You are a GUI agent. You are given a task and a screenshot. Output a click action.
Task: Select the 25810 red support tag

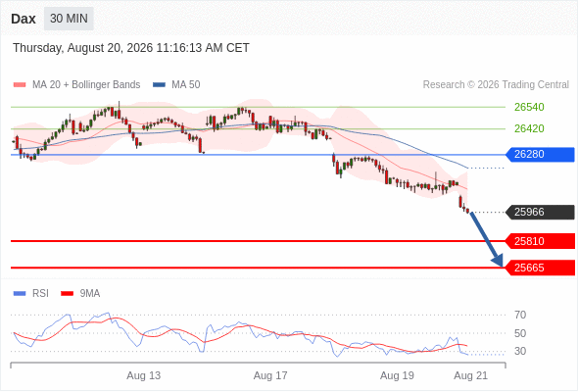[540, 241]
